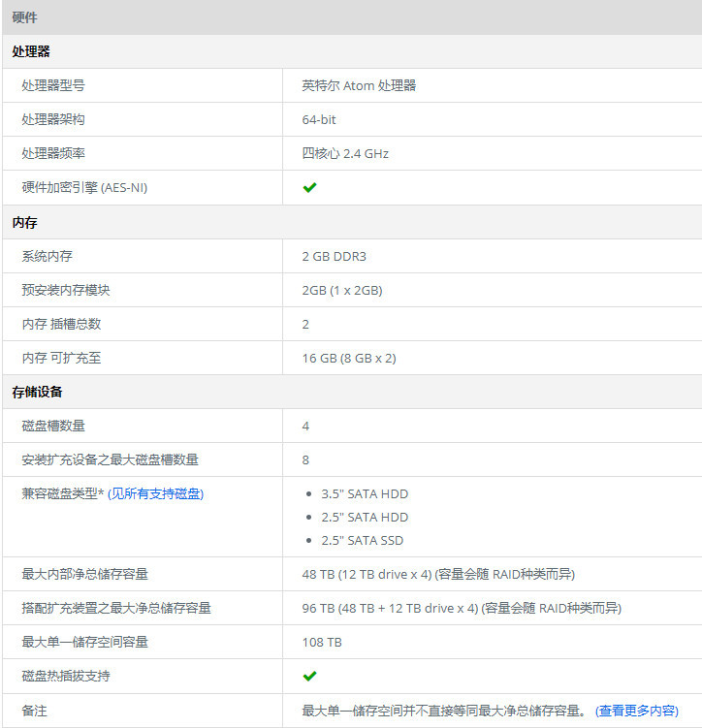The width and height of the screenshot is (702, 728).
Task: Select the 内存 section heading
Action: click(x=24, y=222)
